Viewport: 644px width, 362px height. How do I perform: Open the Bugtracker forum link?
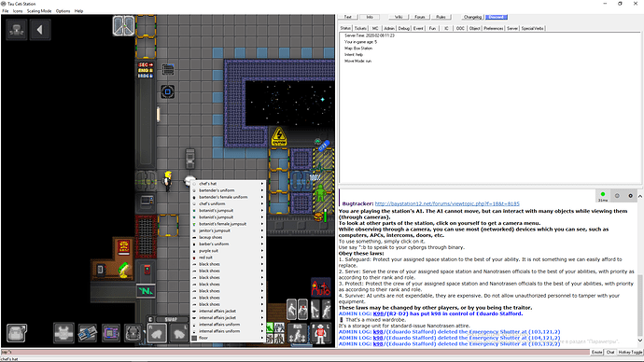click(x=447, y=203)
